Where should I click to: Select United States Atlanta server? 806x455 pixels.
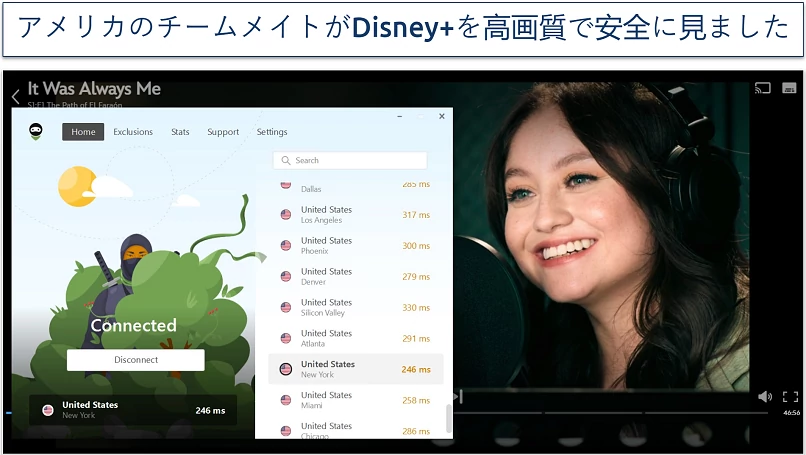(x=355, y=338)
